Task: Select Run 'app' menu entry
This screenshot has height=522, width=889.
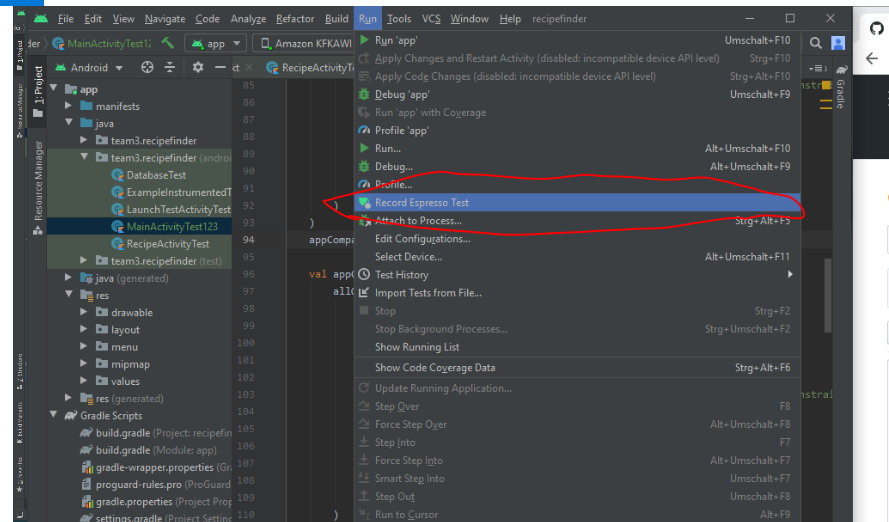Action: [x=577, y=40]
